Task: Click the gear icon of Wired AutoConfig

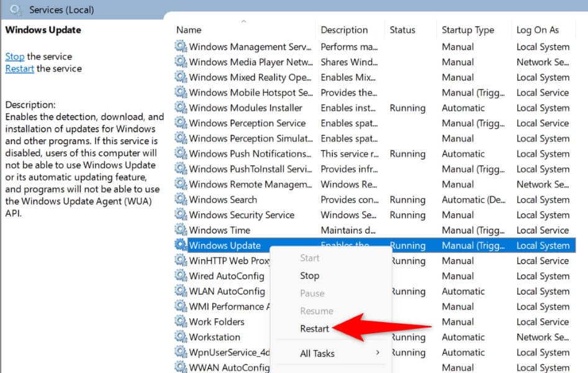Action: 181,276
